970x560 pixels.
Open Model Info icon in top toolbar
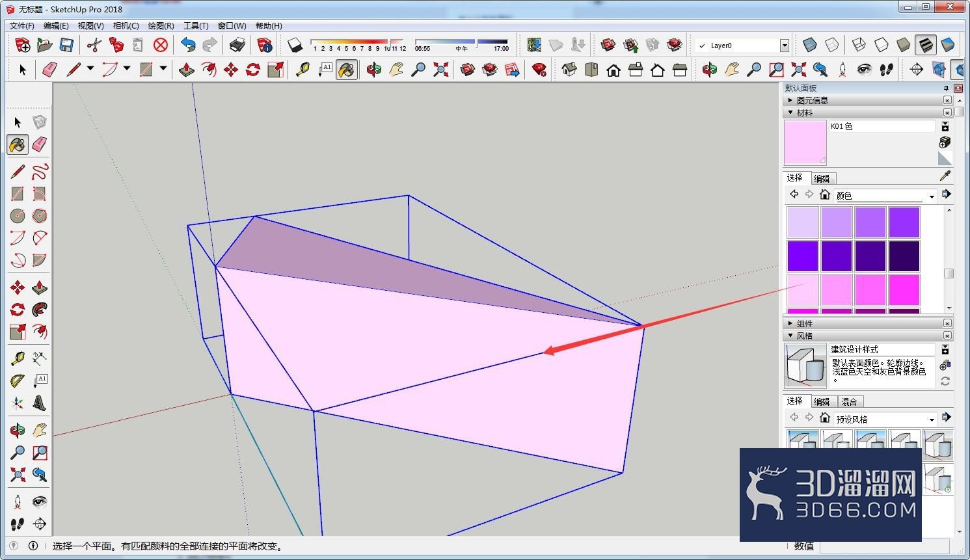coord(265,45)
